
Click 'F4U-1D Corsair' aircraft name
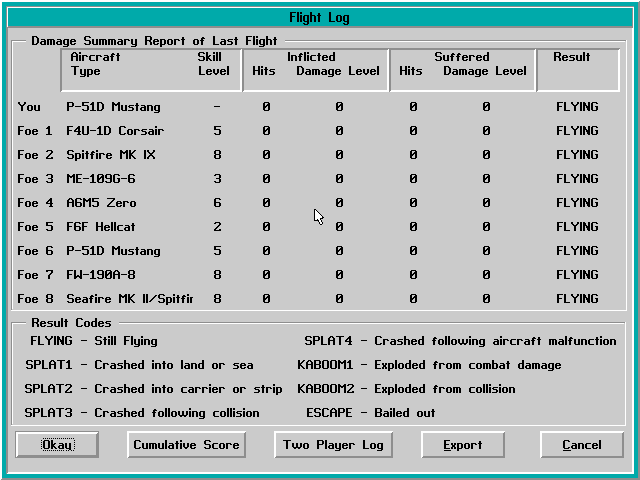[x=115, y=131]
